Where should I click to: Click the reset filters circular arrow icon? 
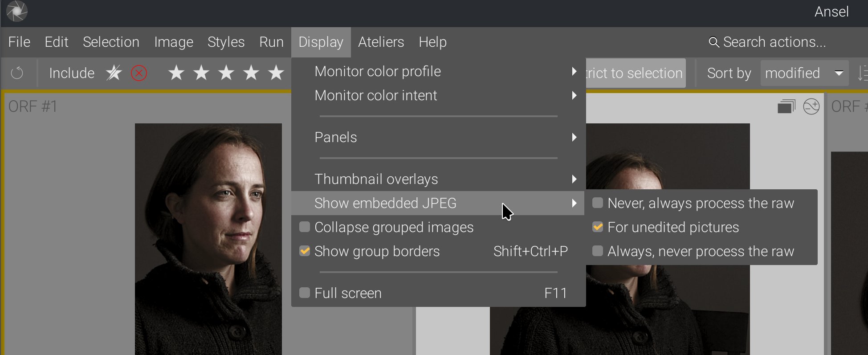click(17, 73)
